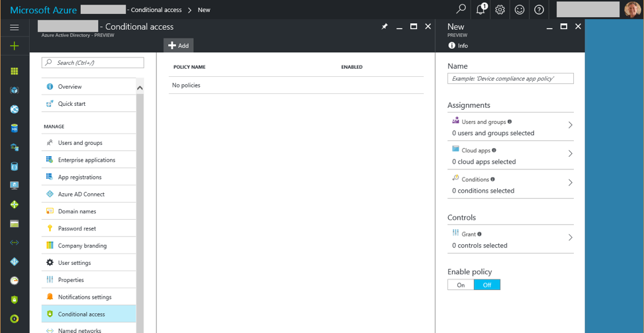Click New breadcrumb item
The width and height of the screenshot is (644, 333).
click(204, 10)
